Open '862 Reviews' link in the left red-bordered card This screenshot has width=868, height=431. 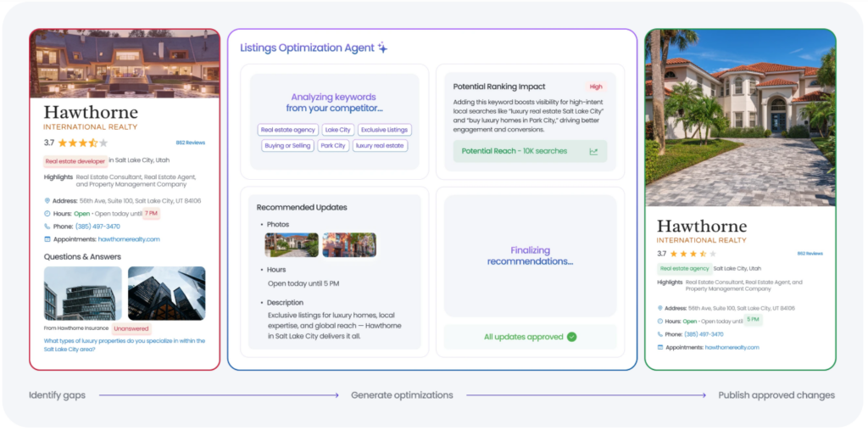point(190,143)
